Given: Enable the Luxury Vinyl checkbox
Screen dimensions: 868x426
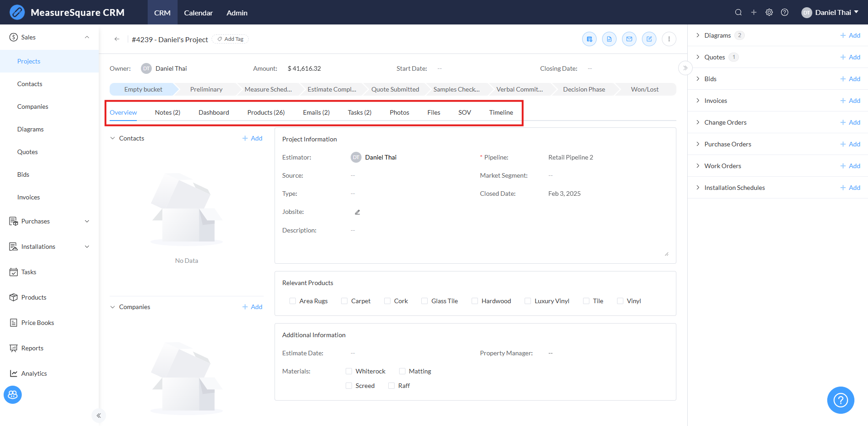Looking at the screenshot, I should (x=528, y=301).
